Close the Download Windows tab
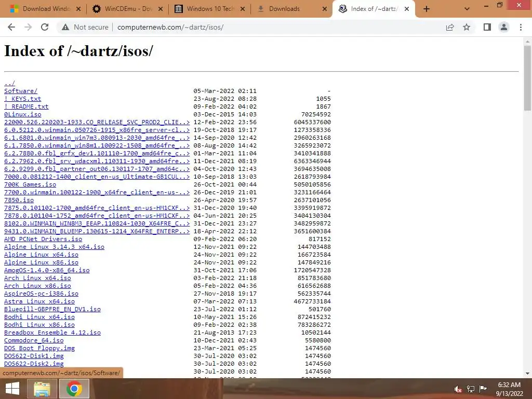 (78, 9)
